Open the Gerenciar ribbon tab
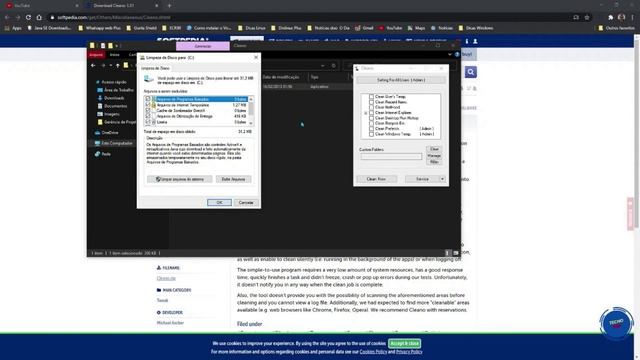This screenshot has width=640, height=360. [x=203, y=46]
